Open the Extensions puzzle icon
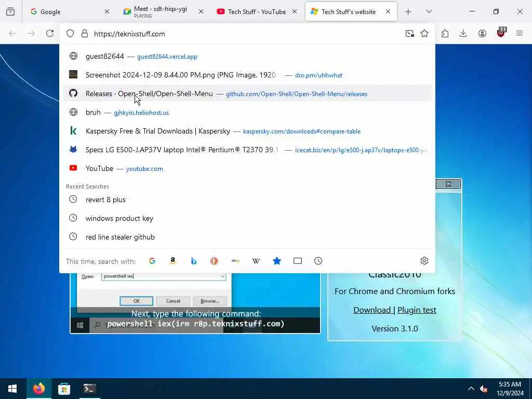The height and width of the screenshot is (399, 532). pyautogui.click(x=445, y=33)
